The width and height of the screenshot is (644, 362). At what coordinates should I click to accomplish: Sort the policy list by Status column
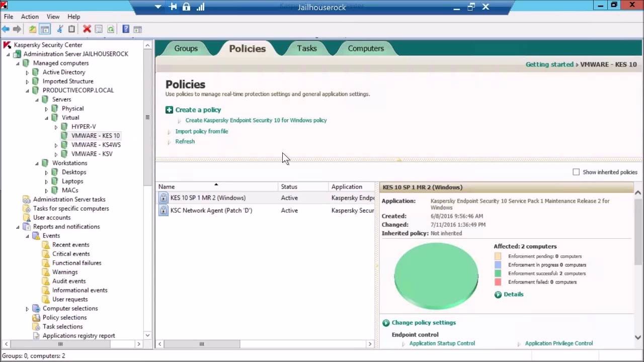[303, 187]
